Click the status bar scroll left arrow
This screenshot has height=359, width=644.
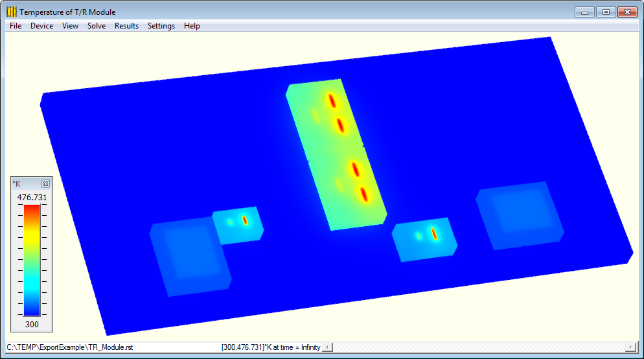point(327,347)
